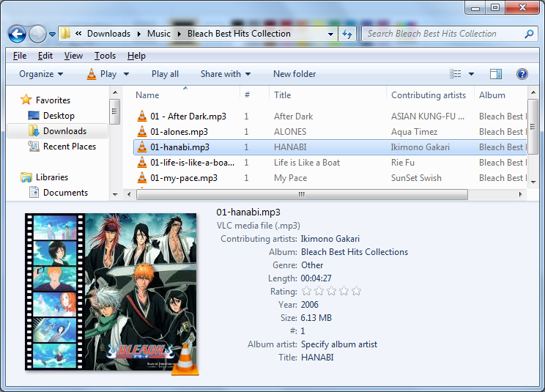545x392 pixels.
Task: Create a New folder
Action: [x=294, y=74]
